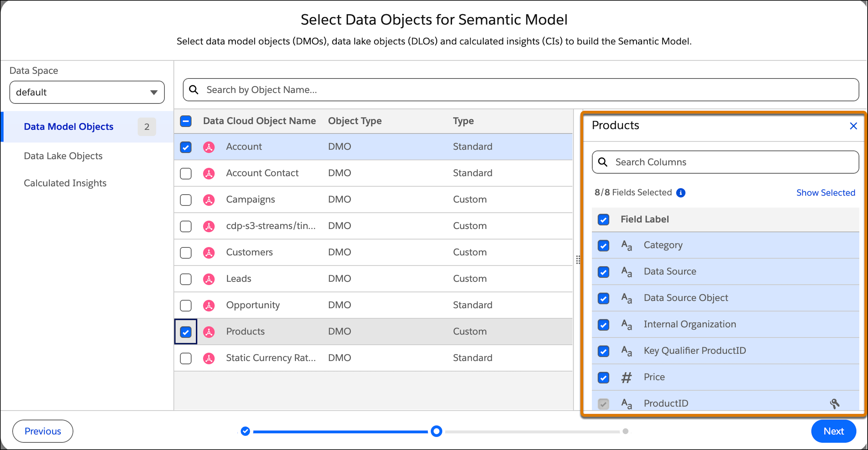Uncheck the Products object checkbox
Screen dimensions: 868x450
186,332
